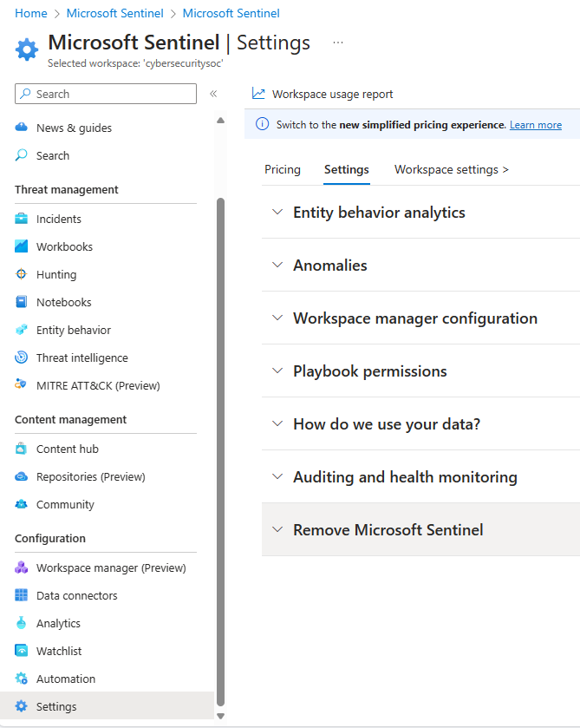This screenshot has height=728, width=580.
Task: Click the Notebooks icon in sidebar
Action: pyautogui.click(x=22, y=302)
